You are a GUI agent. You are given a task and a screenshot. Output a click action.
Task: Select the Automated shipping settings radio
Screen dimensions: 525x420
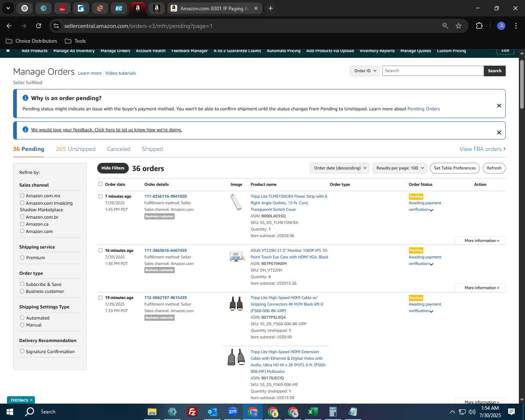tap(22, 317)
